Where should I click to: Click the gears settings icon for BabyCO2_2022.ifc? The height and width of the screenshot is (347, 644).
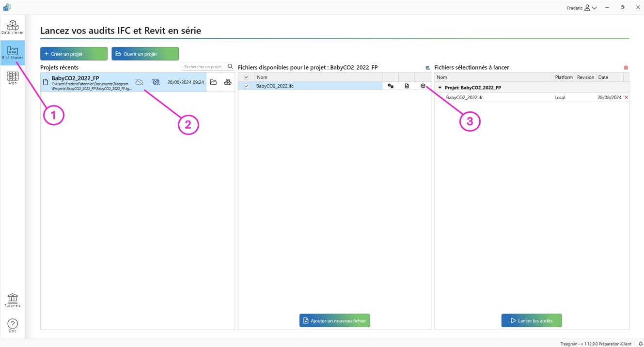(391, 86)
